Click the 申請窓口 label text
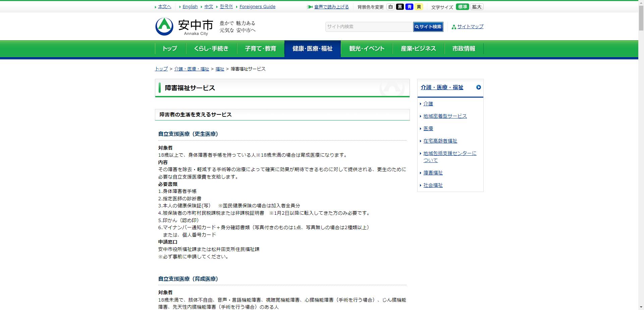This screenshot has height=310, width=644. click(168, 242)
